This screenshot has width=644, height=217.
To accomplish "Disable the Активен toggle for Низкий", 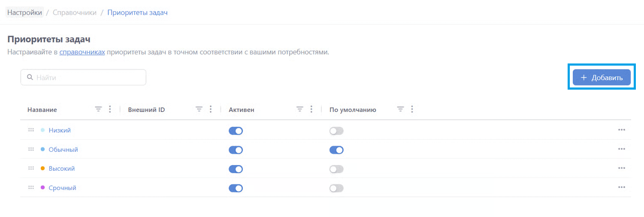I will coord(236,131).
